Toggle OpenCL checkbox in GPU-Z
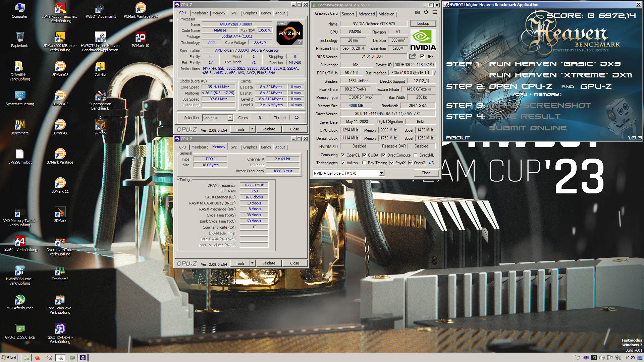Screen dimensions: 644x362 click(343, 155)
